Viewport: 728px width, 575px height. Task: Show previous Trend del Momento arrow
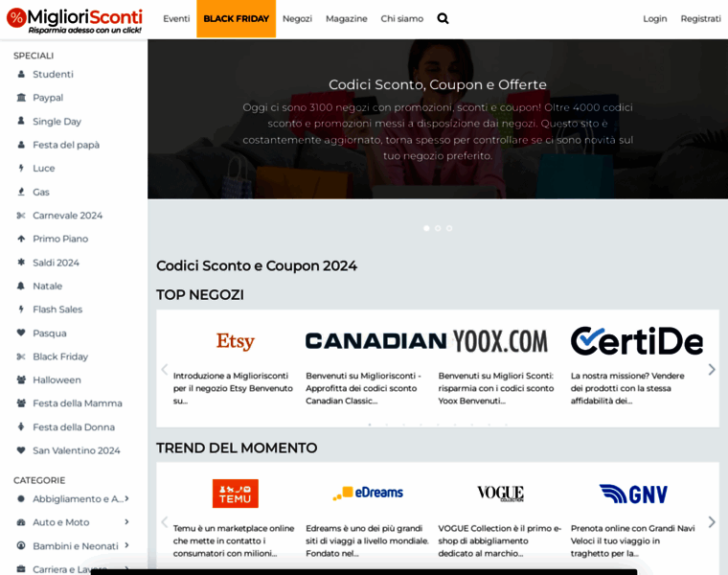[x=165, y=522]
